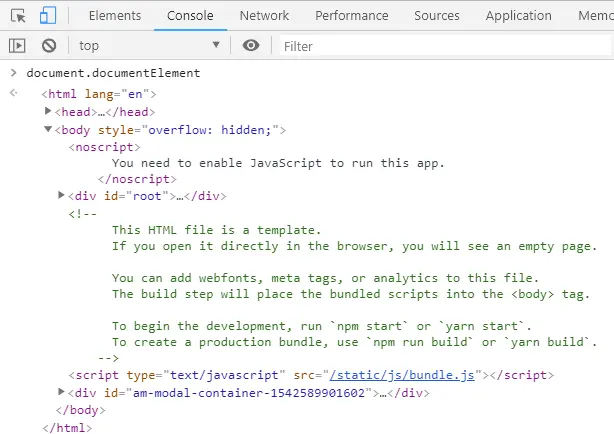Image resolution: width=614 pixels, height=434 pixels.
Task: Open the /static/js/bundle.js link
Action: click(402, 375)
